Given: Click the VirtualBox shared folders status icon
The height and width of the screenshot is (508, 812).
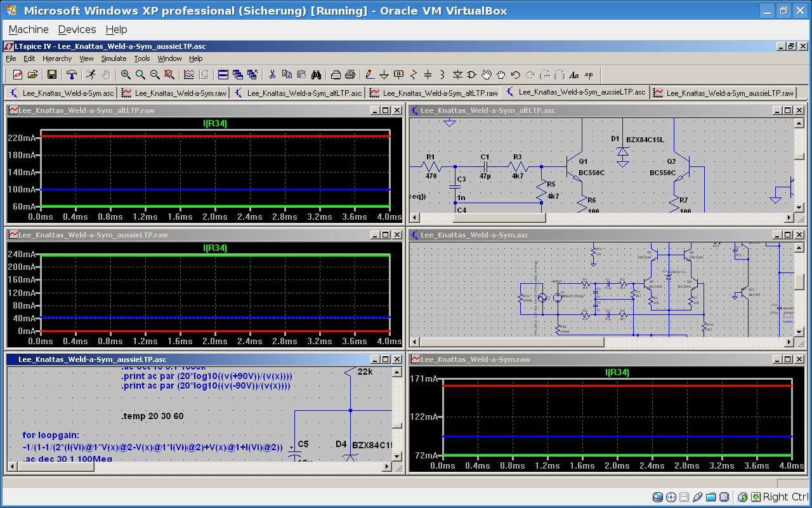Looking at the screenshot, I should pyautogui.click(x=711, y=497).
